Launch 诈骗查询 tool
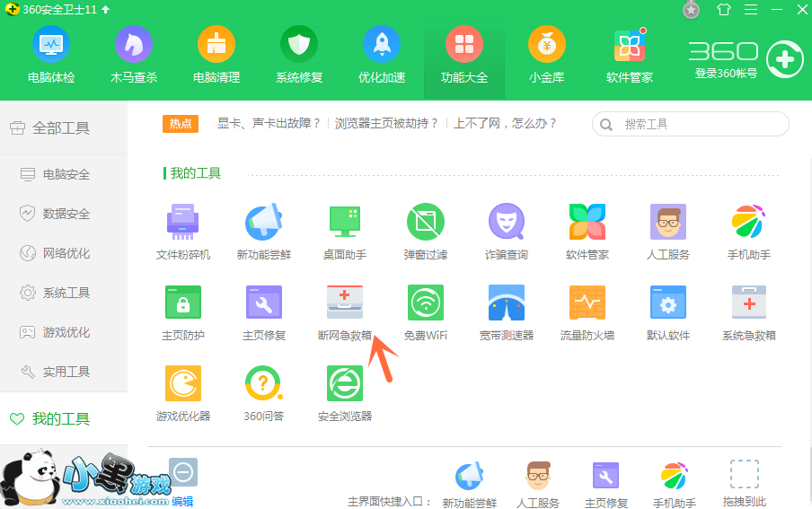This screenshot has height=509, width=812. [x=506, y=232]
